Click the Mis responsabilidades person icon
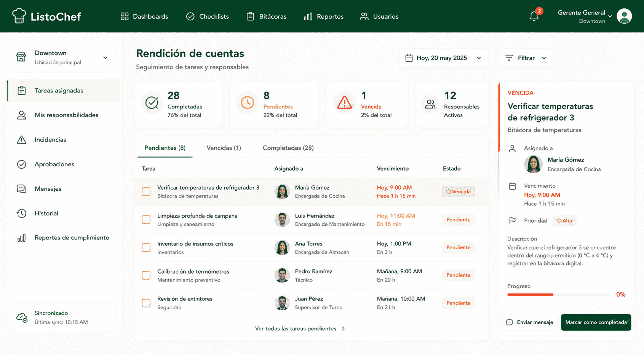This screenshot has height=354, width=644. click(x=22, y=115)
